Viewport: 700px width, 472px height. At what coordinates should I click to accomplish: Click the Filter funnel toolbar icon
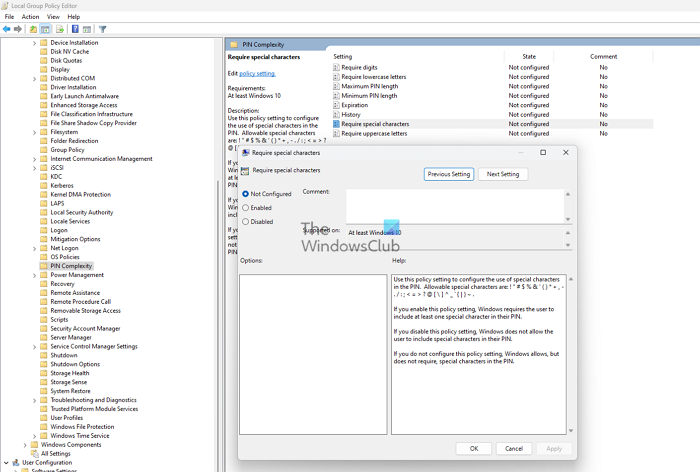pos(102,29)
